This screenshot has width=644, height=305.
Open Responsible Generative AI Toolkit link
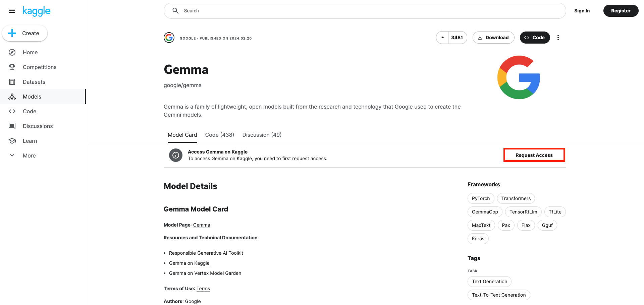coord(206,253)
